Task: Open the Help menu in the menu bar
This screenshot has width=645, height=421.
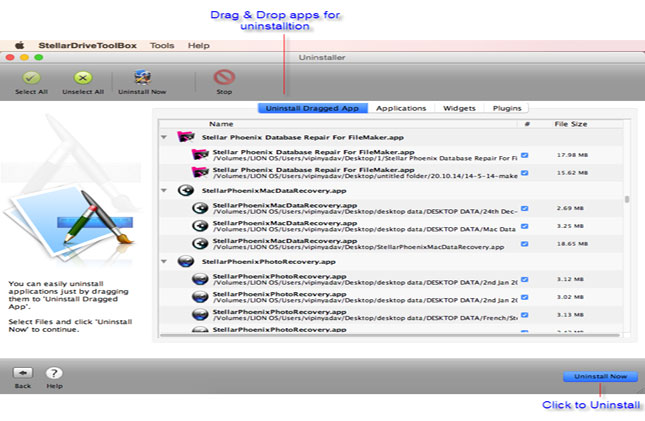Action: [x=199, y=45]
